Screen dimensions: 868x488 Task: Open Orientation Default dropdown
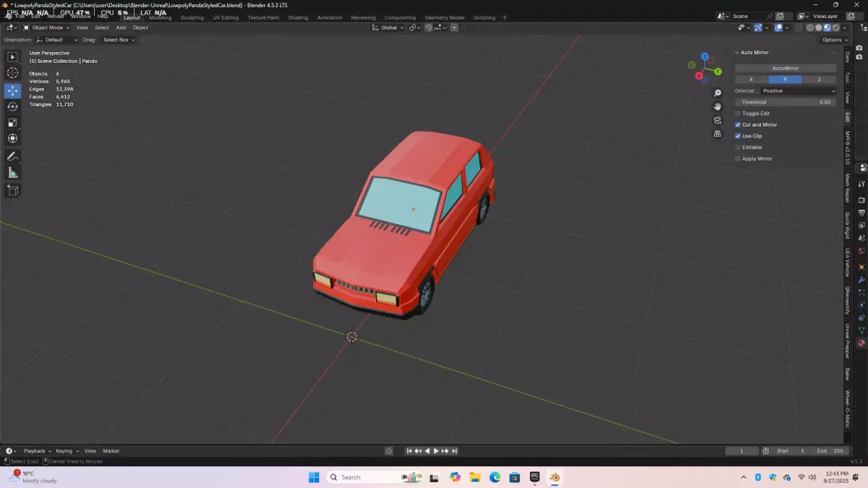tap(58, 40)
